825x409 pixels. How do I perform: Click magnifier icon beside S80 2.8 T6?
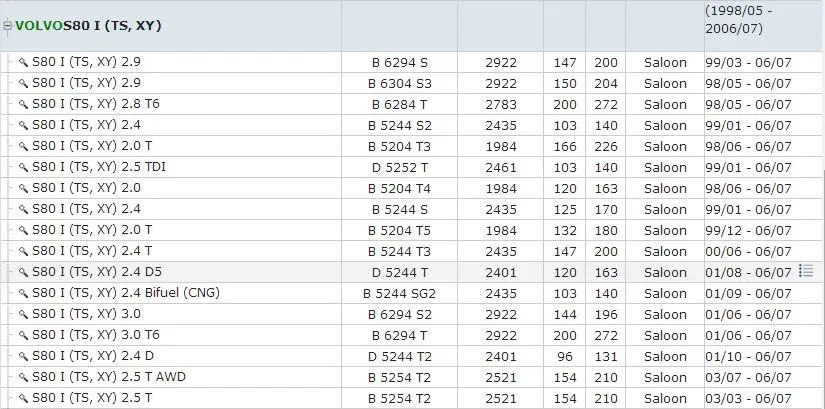pyautogui.click(x=23, y=105)
